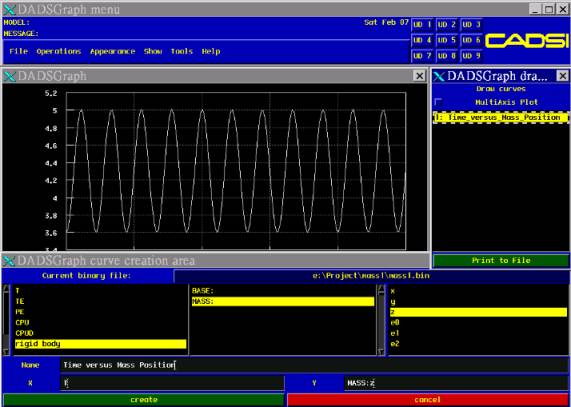Click the UD 4 button
571x407 pixels.
click(422, 40)
